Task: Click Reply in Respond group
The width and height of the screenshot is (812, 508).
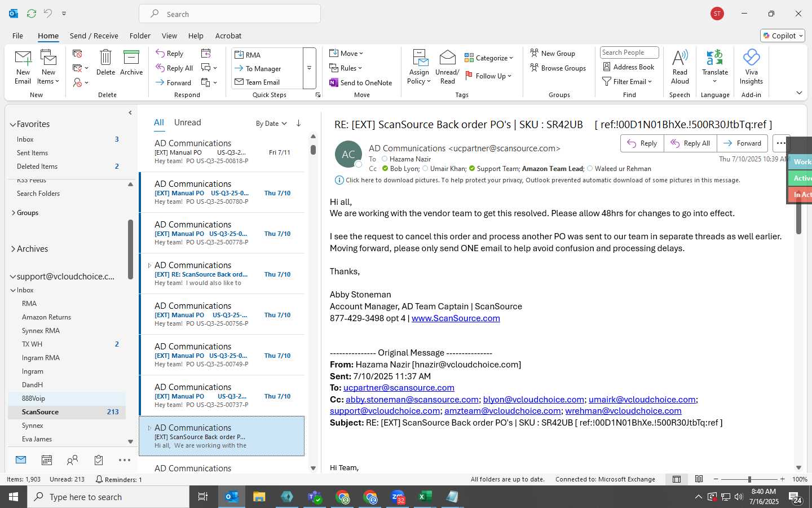Action: pos(170,54)
